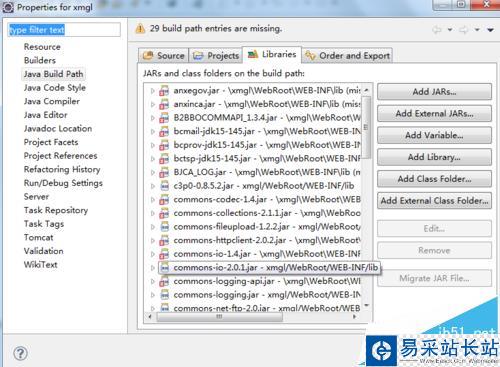This screenshot has height=367, width=500.
Task: Click the Edit... button
Action: (434, 229)
